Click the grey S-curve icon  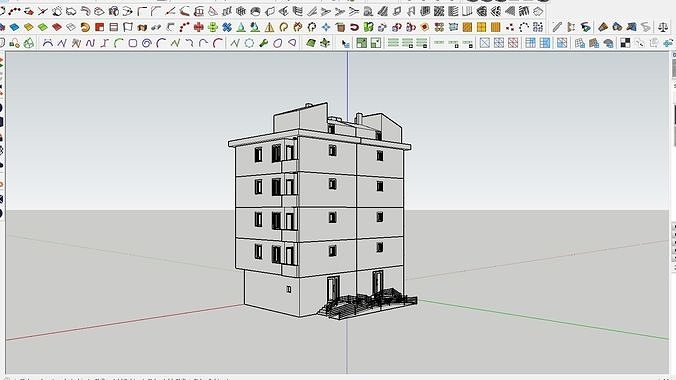pos(645,28)
